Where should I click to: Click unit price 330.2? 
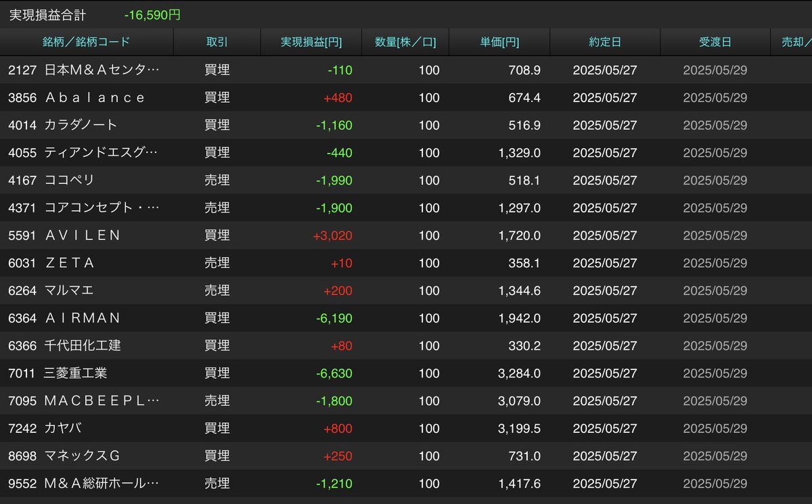(x=524, y=346)
